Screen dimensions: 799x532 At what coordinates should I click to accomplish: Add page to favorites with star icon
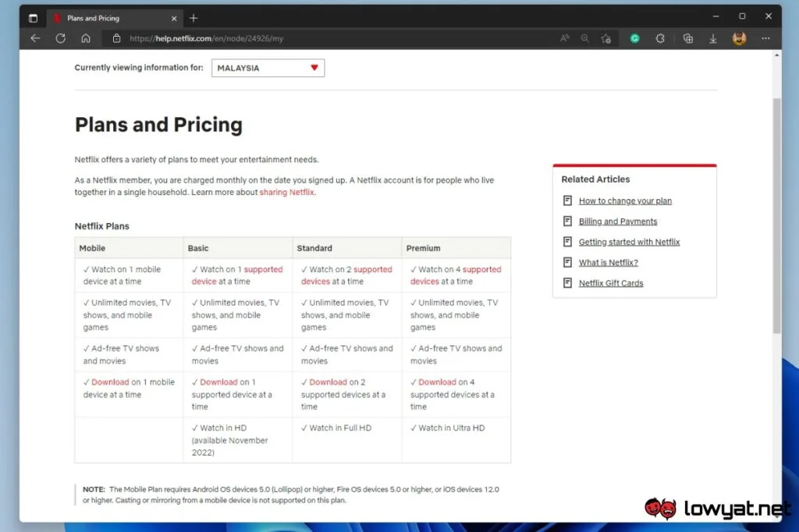(605, 38)
